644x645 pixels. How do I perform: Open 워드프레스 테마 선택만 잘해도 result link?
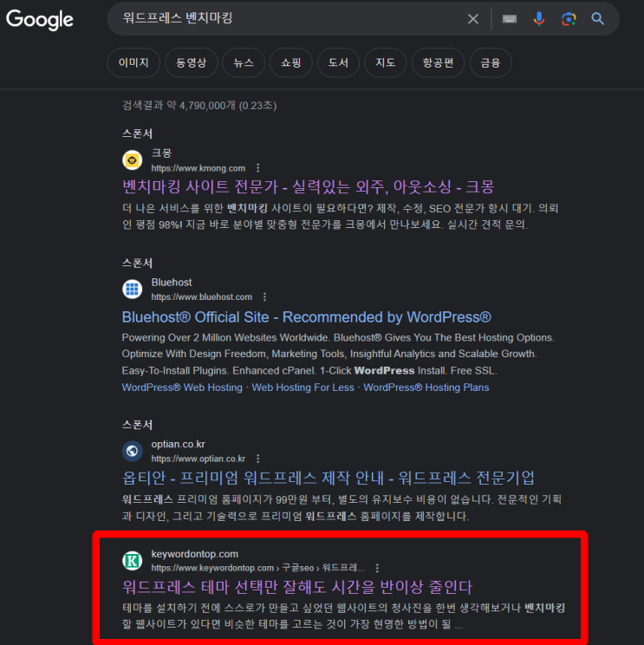[297, 587]
